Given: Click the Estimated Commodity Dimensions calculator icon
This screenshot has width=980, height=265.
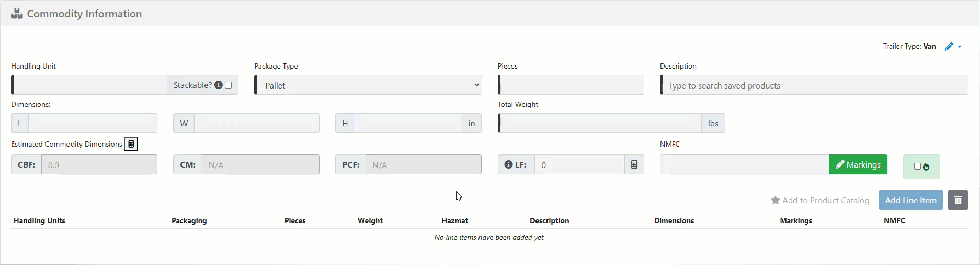Looking at the screenshot, I should (x=131, y=144).
